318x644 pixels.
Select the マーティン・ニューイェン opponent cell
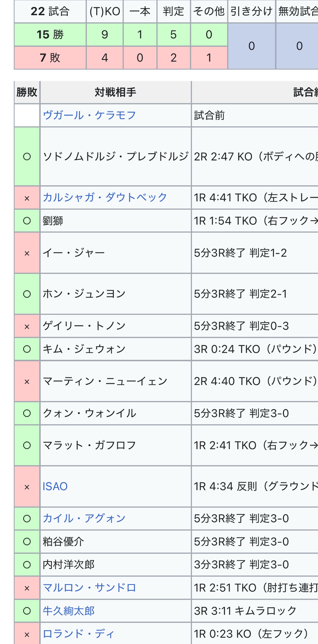coord(115,381)
